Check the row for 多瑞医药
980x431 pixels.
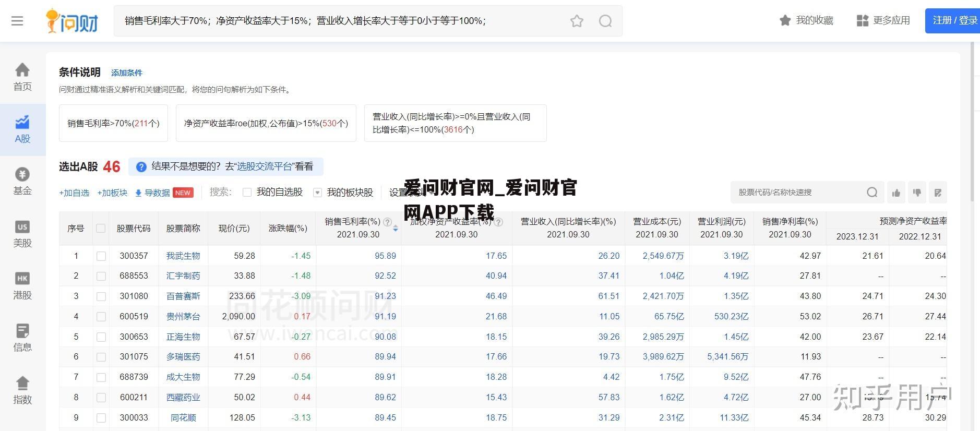click(x=101, y=357)
